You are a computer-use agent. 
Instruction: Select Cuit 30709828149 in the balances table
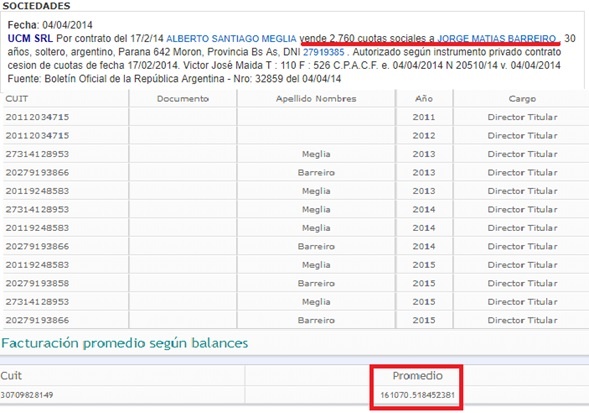click(27, 395)
